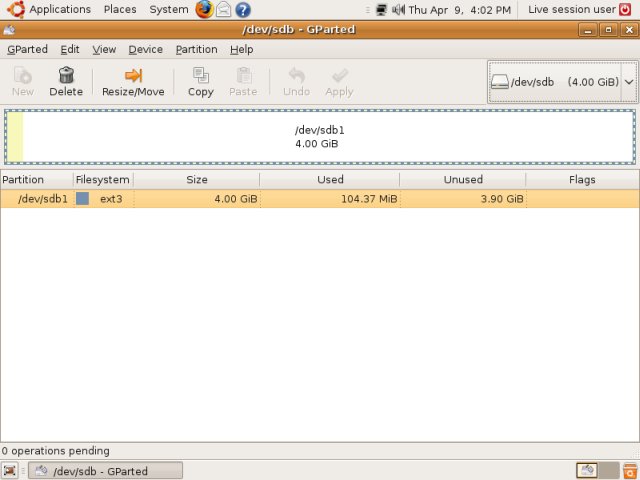Click the Resize/Move arrow icon
This screenshot has height=480, width=640.
pos(133,76)
